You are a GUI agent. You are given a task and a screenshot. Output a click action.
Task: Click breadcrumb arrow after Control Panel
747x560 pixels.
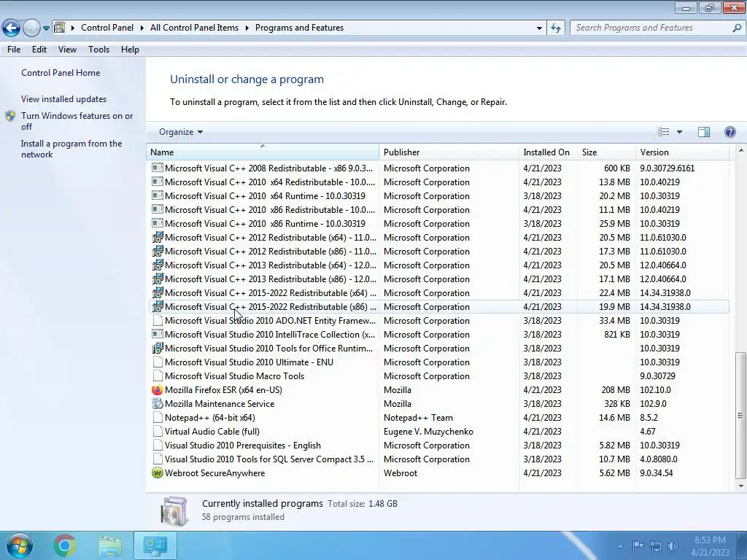pyautogui.click(x=142, y=28)
